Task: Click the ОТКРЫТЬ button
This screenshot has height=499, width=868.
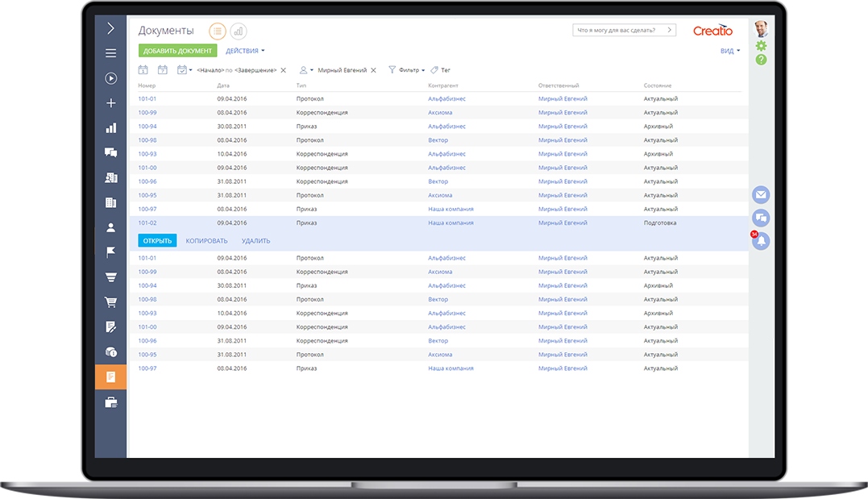Action: coord(157,241)
